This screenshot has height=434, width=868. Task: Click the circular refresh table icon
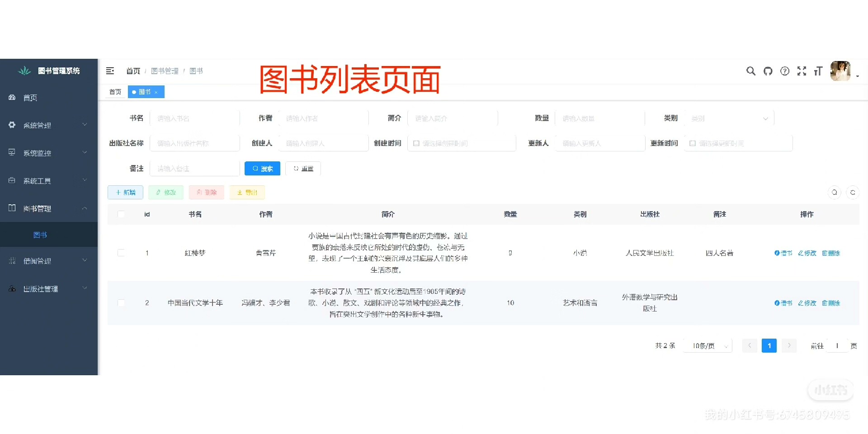tap(852, 193)
